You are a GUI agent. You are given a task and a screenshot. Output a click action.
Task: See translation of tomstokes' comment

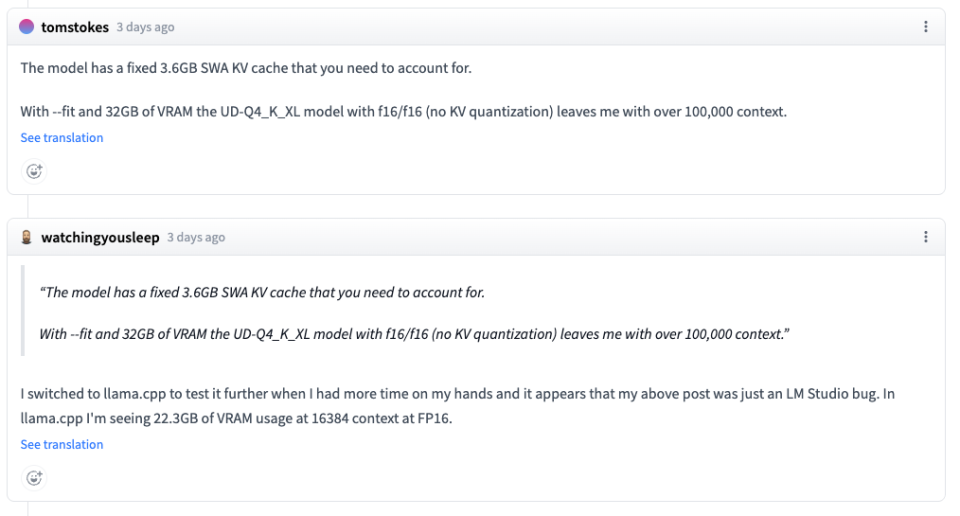click(x=62, y=138)
